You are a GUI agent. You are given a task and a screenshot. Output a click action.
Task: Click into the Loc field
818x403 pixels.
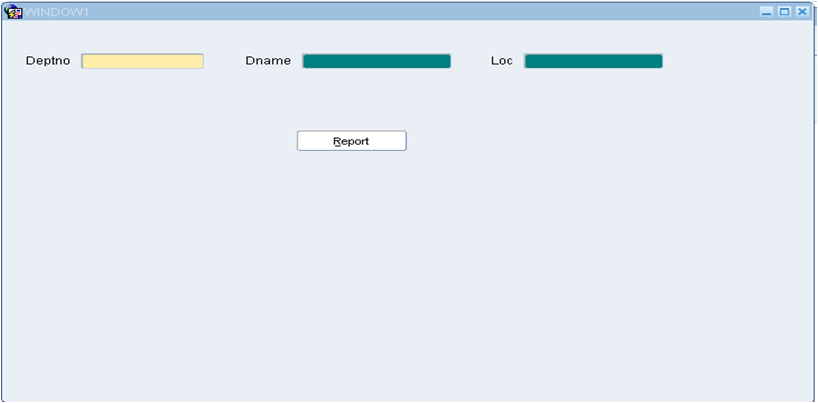tap(594, 61)
